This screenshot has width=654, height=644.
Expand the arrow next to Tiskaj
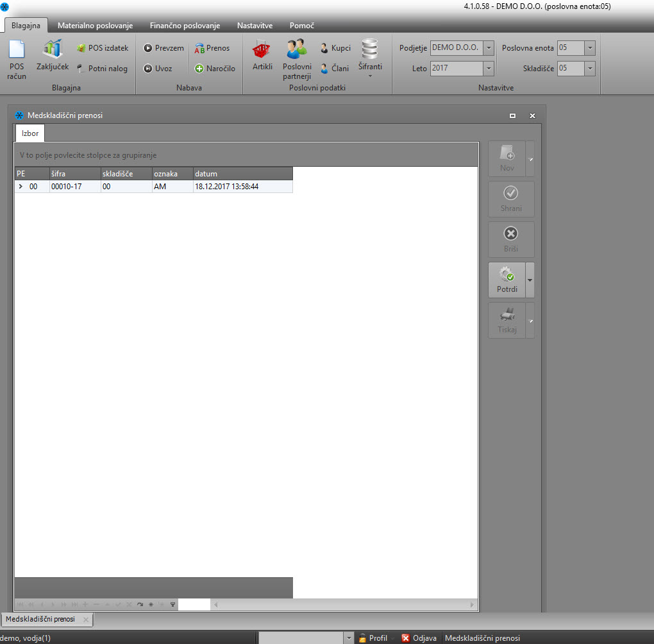[530, 321]
